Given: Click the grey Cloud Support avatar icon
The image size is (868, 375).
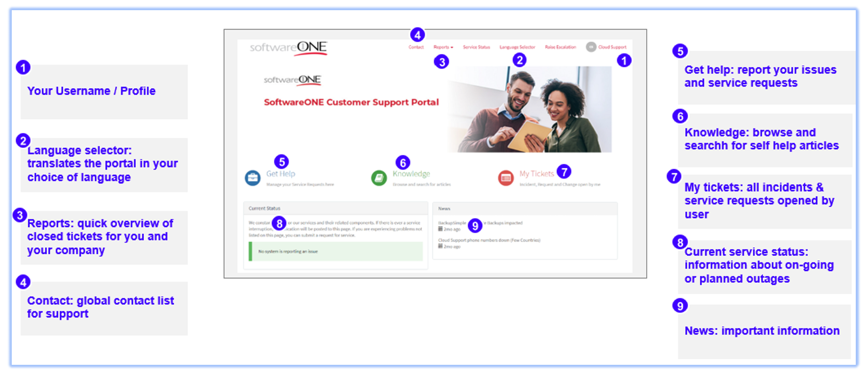Looking at the screenshot, I should click(x=591, y=47).
